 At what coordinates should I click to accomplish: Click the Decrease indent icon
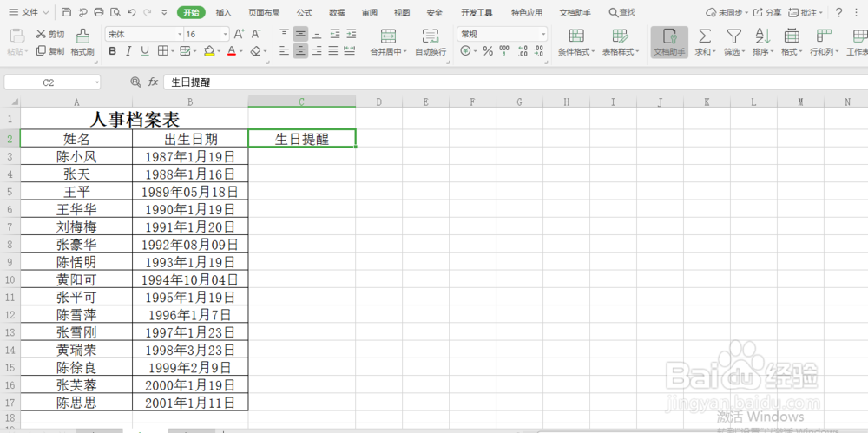[x=335, y=35]
